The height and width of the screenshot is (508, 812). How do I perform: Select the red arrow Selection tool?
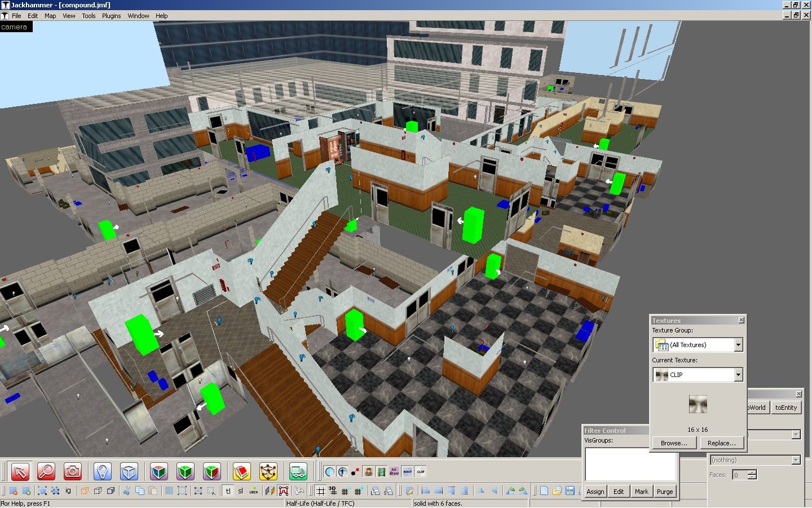point(20,471)
